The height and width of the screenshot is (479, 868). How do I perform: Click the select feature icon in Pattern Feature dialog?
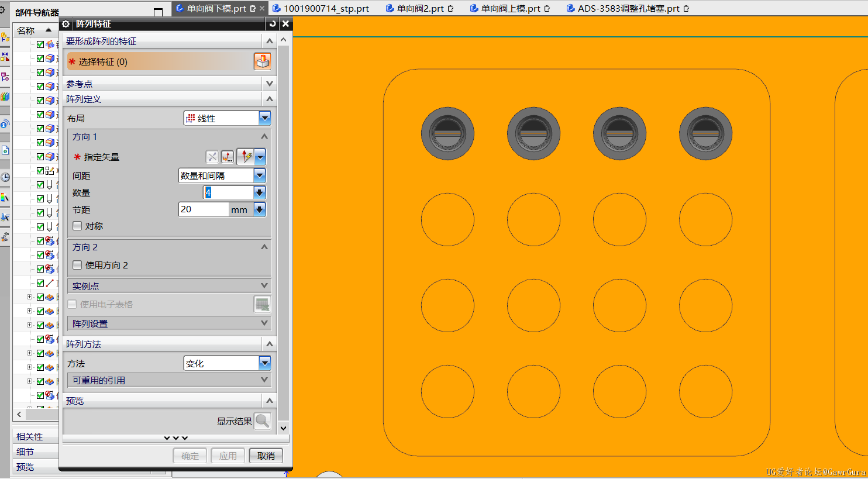pos(263,61)
